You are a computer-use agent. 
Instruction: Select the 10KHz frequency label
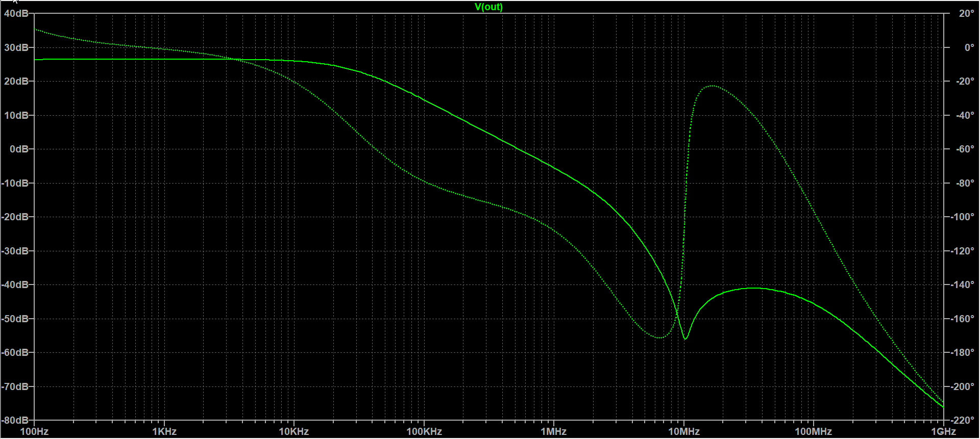(294, 431)
